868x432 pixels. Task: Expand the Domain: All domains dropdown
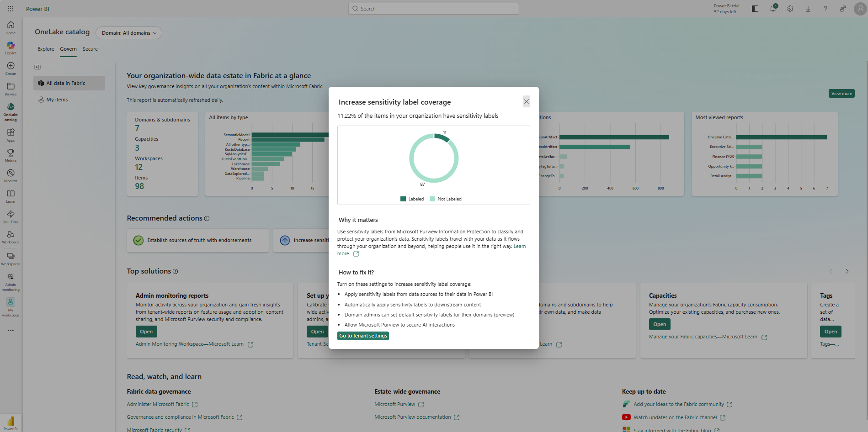[129, 33]
